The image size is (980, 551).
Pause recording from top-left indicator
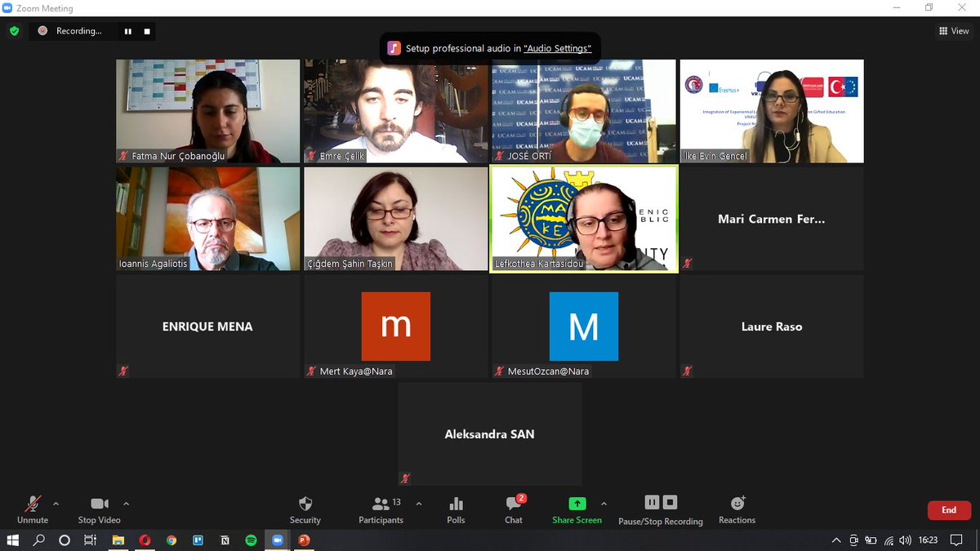click(x=127, y=31)
